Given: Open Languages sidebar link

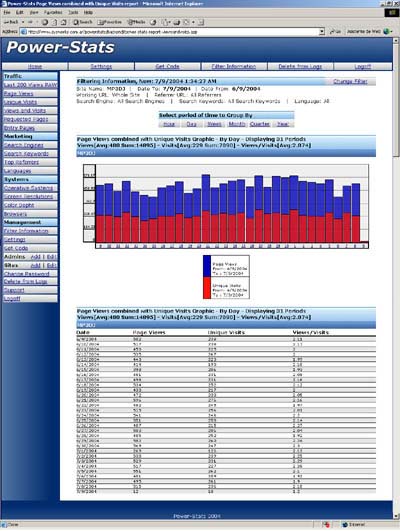Looking at the screenshot, I should click(18, 171).
